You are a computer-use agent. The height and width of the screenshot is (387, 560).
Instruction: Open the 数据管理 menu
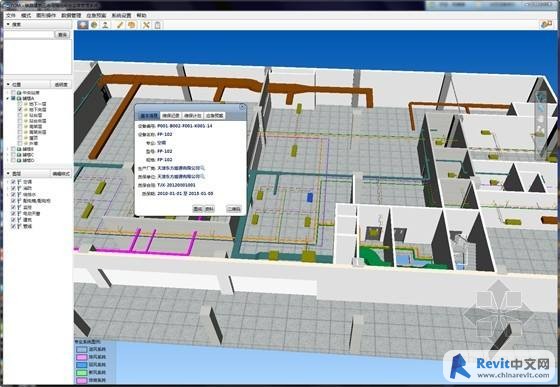click(x=71, y=15)
